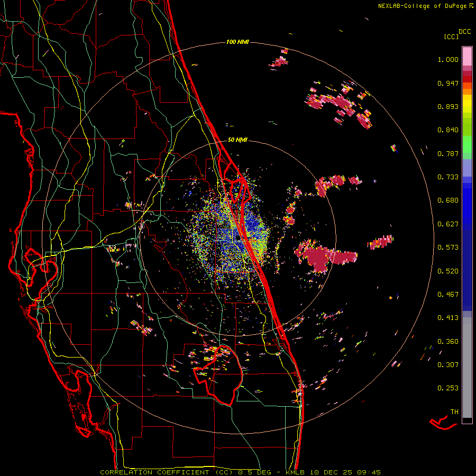The height and width of the screenshot is (476, 476).
Task: Click the NEXLAB-College of DuPage label
Action: [x=423, y=6]
